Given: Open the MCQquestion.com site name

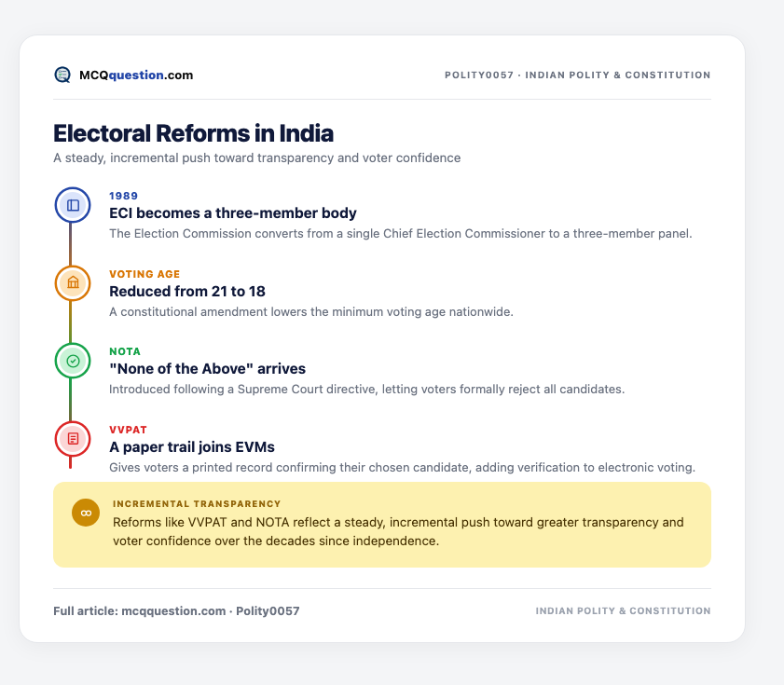Looking at the screenshot, I should pos(136,75).
